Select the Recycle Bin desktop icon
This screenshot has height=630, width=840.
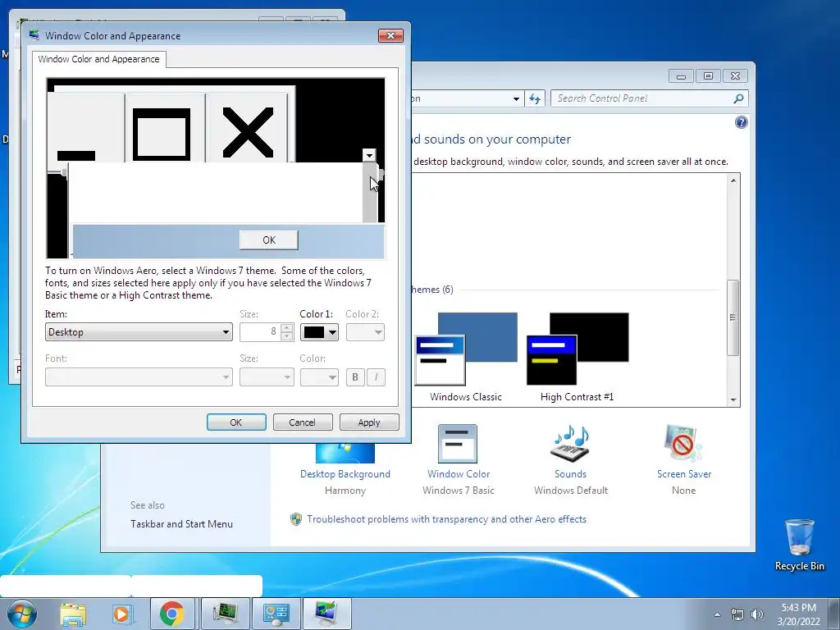799,546
